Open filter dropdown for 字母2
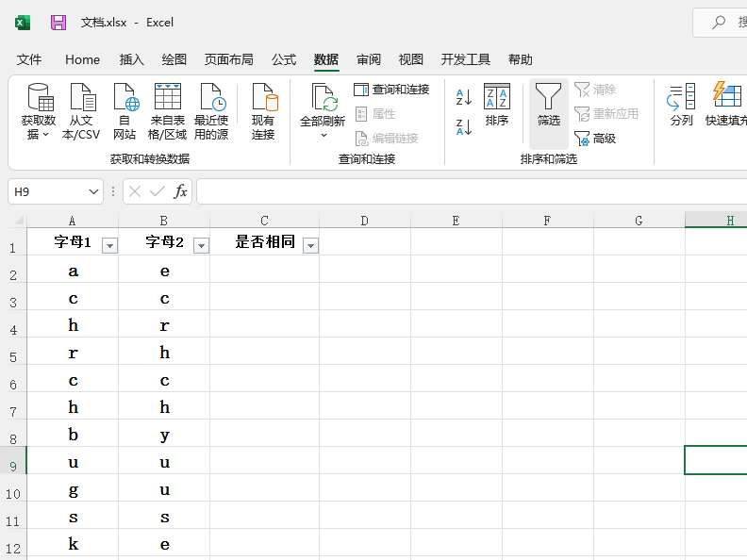This screenshot has width=747, height=560. click(x=201, y=246)
